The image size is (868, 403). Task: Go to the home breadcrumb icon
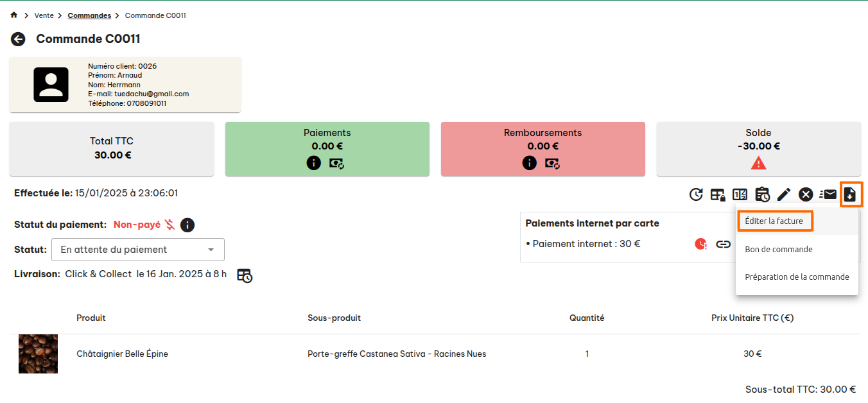tap(14, 15)
